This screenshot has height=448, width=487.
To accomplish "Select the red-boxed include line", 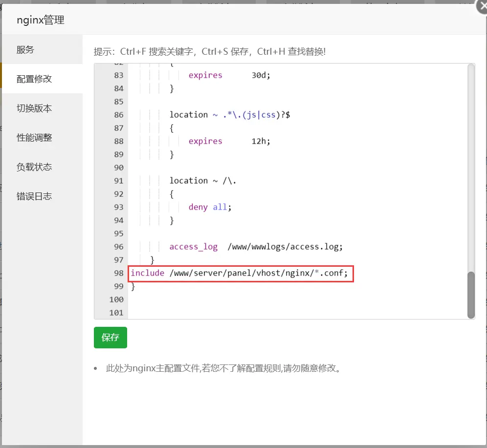I will tap(241, 273).
